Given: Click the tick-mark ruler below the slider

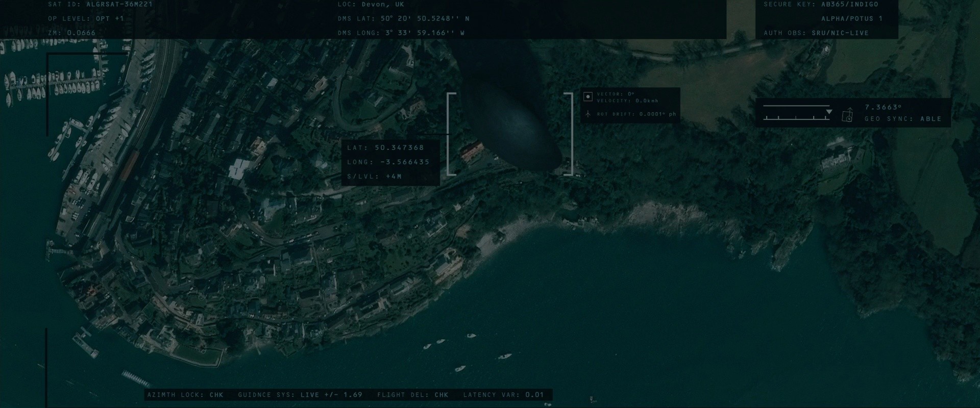Looking at the screenshot, I should [x=796, y=118].
